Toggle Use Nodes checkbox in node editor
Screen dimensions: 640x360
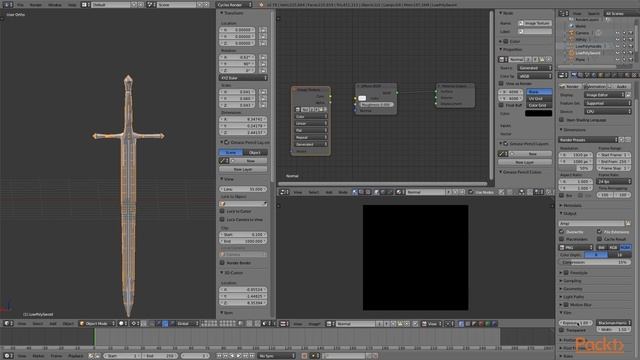(471, 192)
